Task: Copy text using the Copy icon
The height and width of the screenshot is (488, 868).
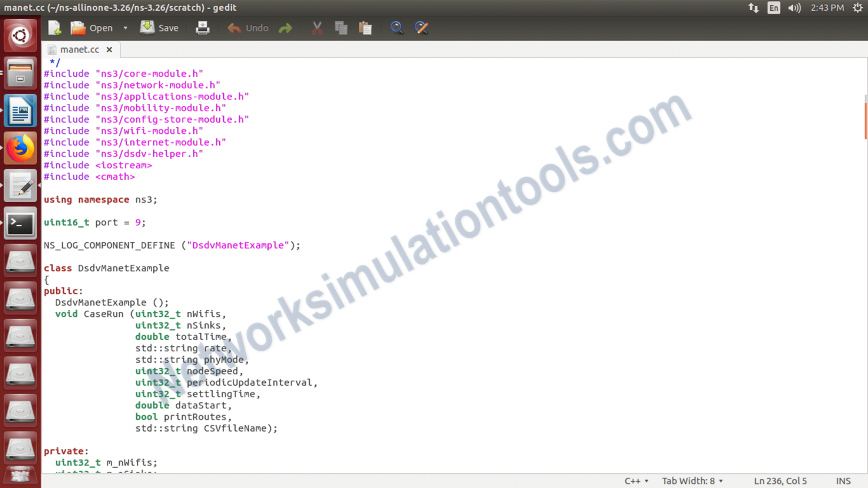Action: point(341,27)
